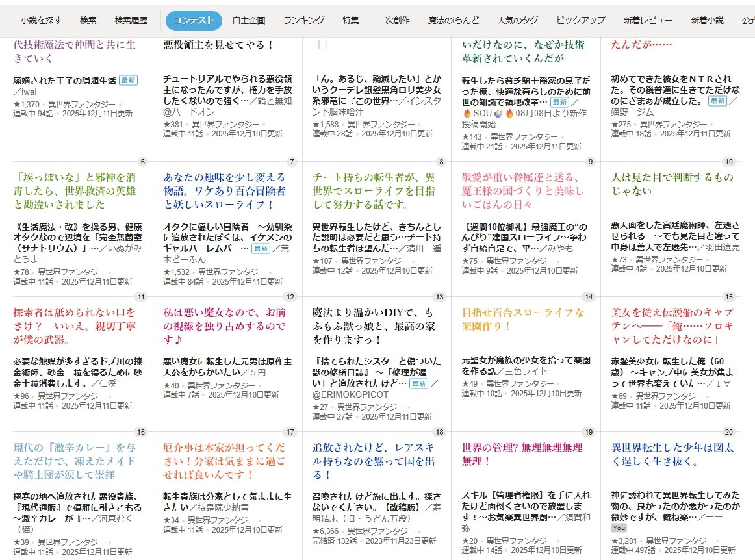The width and height of the screenshot is (755, 560).
Task: Select the コンテスト tab
Action: pos(194,20)
